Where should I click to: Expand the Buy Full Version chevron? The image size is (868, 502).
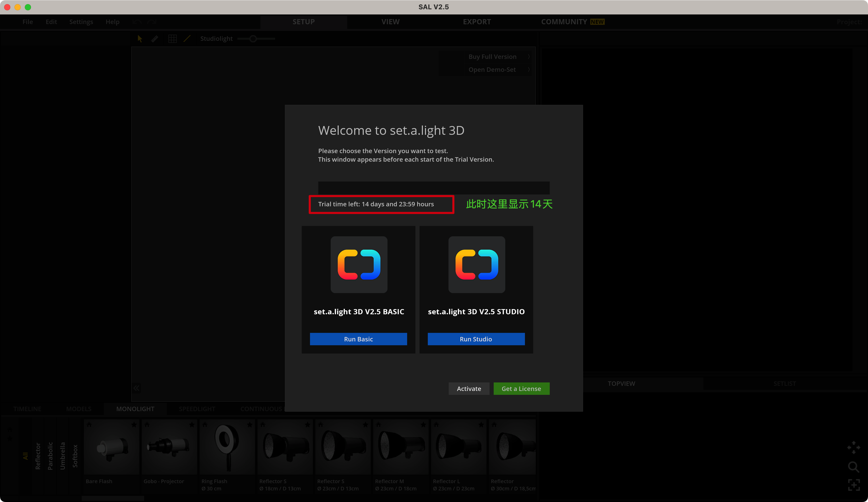pos(529,57)
